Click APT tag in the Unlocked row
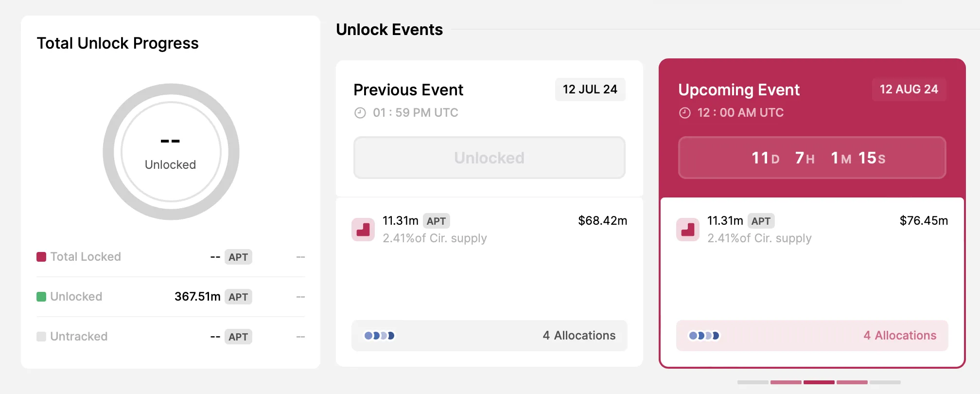980x394 pixels. click(x=238, y=297)
